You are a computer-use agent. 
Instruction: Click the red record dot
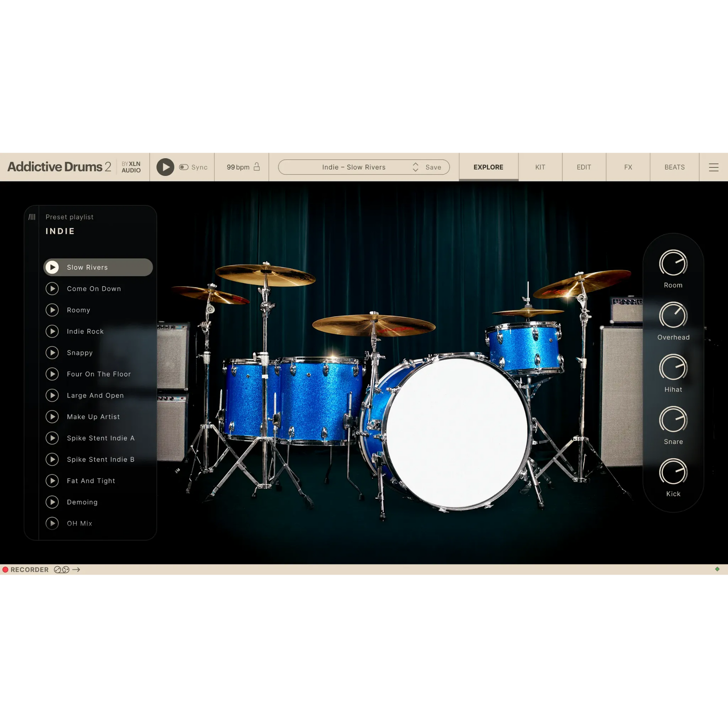pos(5,570)
